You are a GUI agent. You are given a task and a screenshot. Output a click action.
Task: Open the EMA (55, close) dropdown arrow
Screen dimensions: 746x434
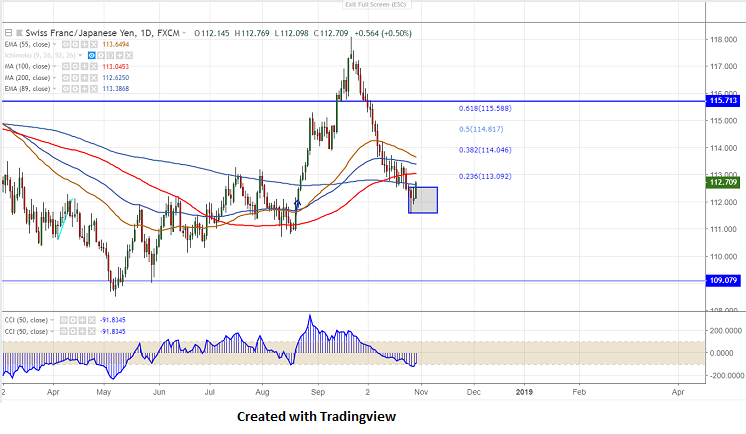55,44
